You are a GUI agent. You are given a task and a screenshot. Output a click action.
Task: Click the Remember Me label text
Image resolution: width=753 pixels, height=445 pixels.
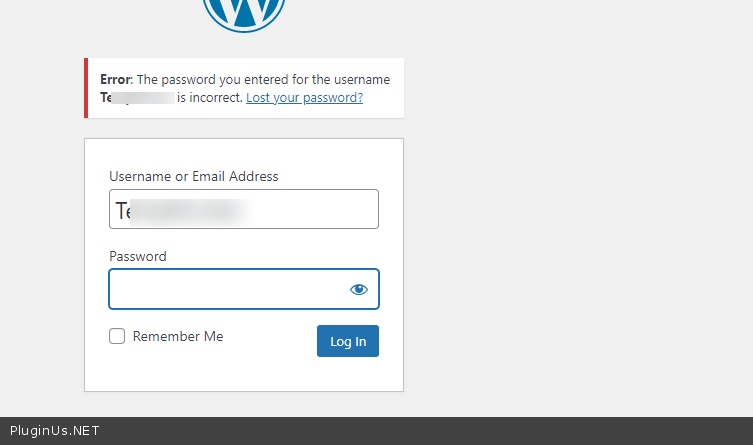[178, 337]
